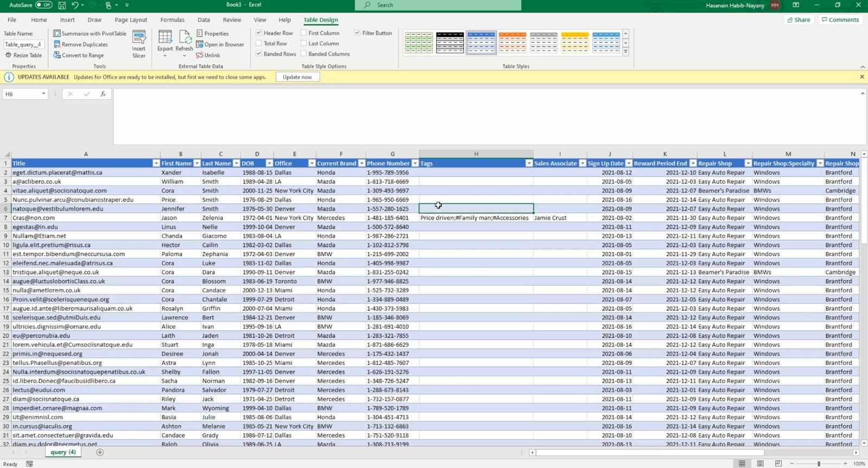Click the Search box

(438, 5)
